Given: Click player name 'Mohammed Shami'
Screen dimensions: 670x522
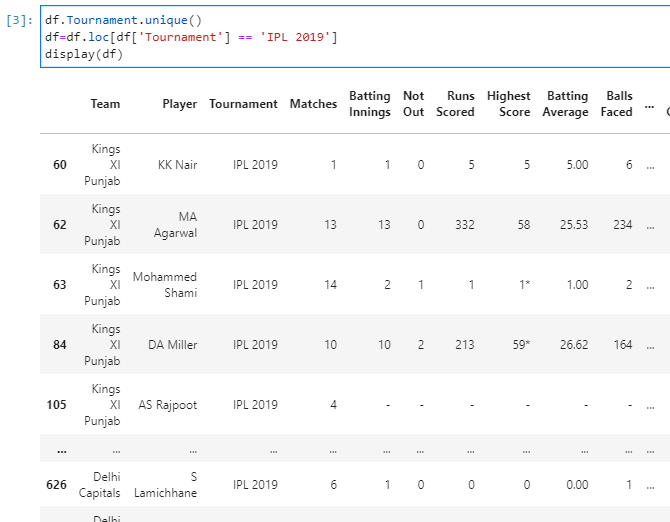Looking at the screenshot, I should click(x=165, y=284).
